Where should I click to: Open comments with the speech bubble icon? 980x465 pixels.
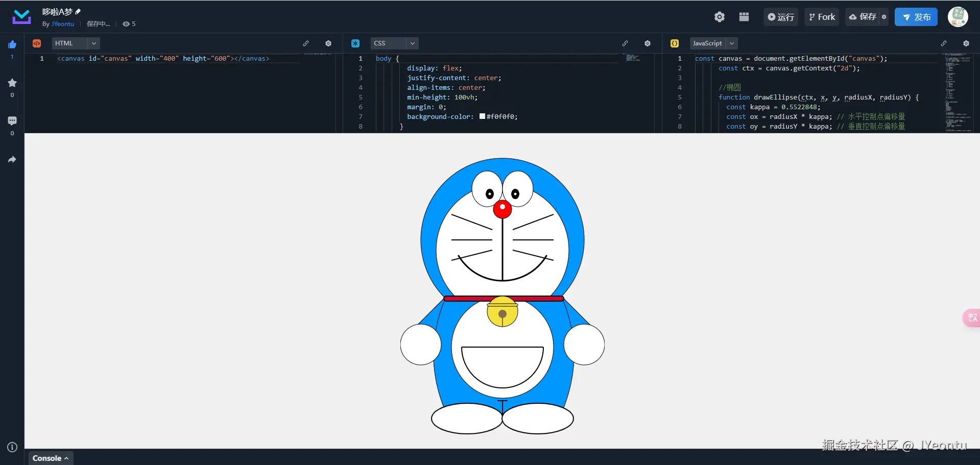(12, 121)
